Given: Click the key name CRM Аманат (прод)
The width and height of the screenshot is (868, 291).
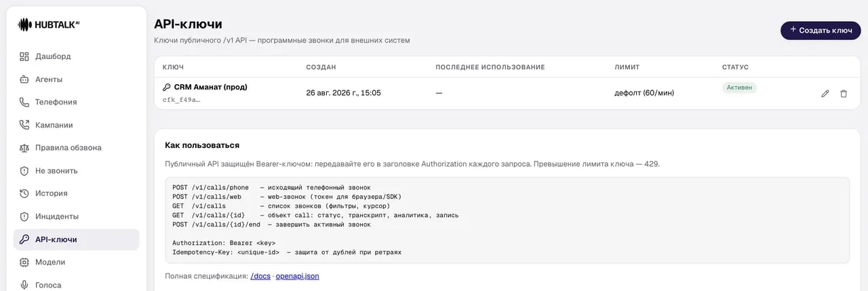Looking at the screenshot, I should (211, 87).
